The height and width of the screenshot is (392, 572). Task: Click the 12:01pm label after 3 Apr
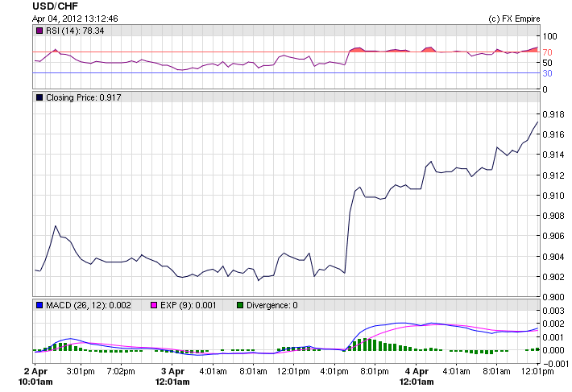point(293,372)
